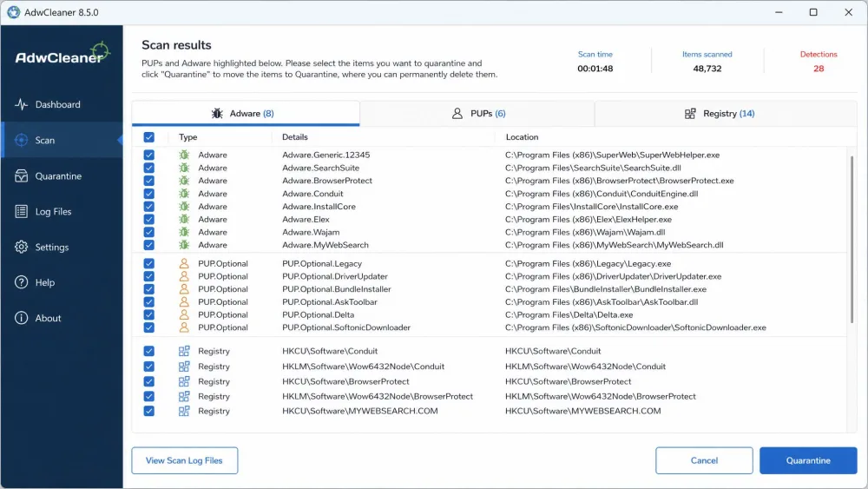
Task: Click the About info icon
Action: point(21,318)
